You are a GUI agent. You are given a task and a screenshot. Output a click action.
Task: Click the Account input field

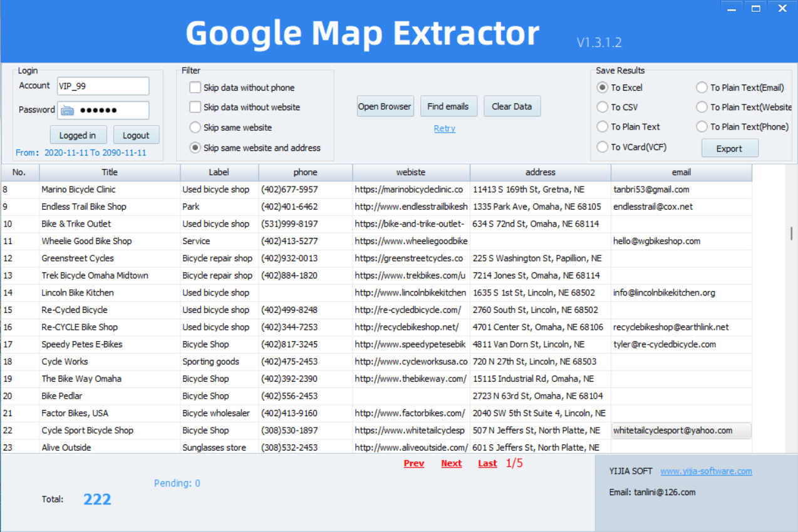click(103, 86)
